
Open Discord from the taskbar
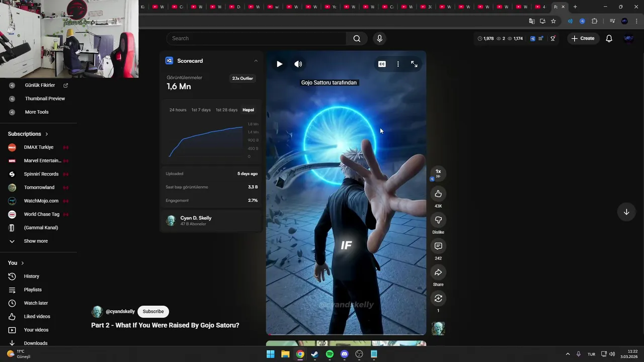pyautogui.click(x=344, y=354)
